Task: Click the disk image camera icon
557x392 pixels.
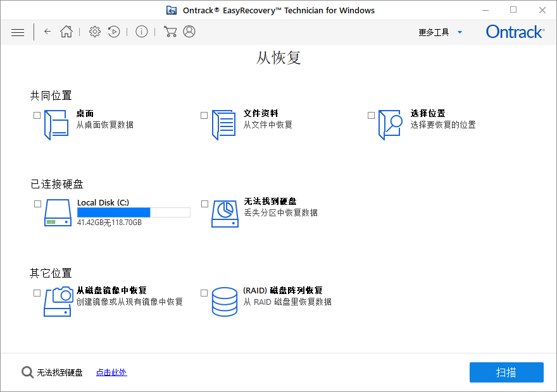Action: point(58,302)
